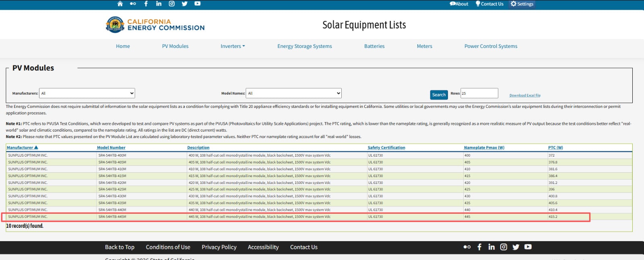The image size is (644, 260).
Task: Open the YouTube icon in footer
Action: (x=528, y=247)
